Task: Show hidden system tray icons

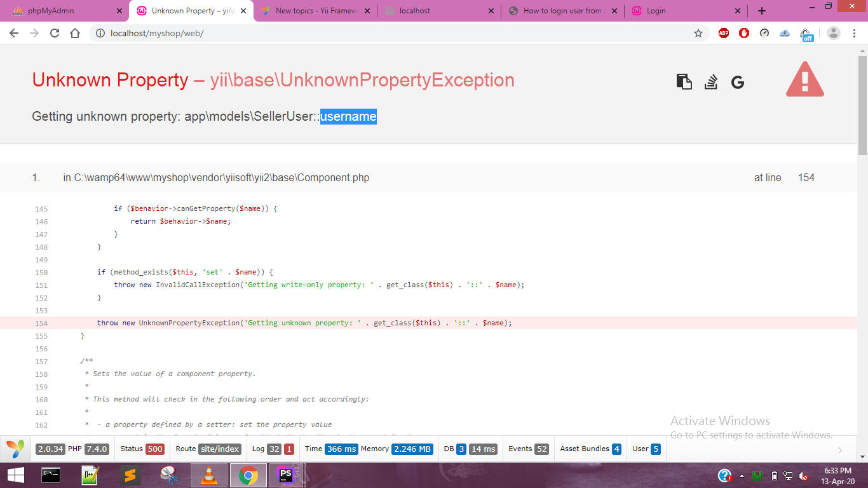Action: [x=742, y=475]
